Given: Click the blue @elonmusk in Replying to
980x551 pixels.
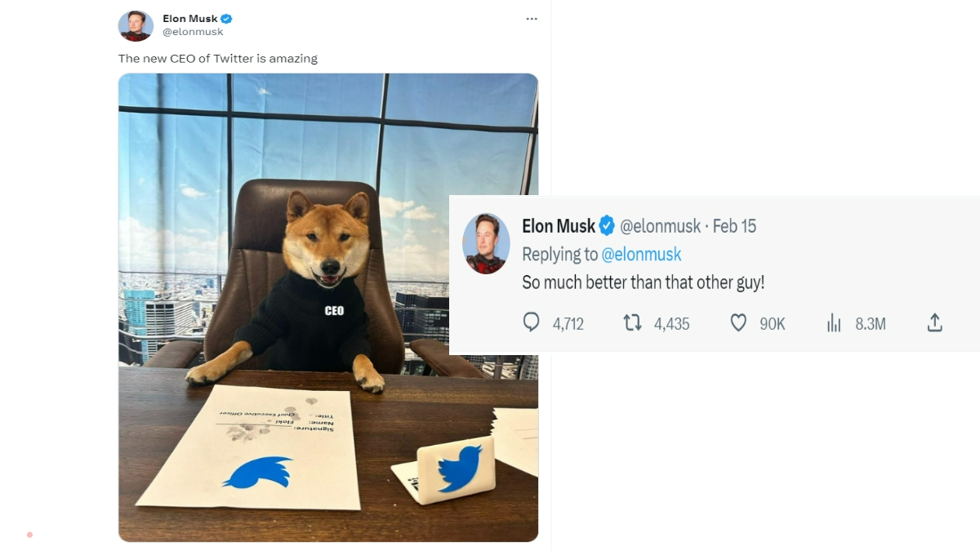Looking at the screenshot, I should click(x=641, y=255).
